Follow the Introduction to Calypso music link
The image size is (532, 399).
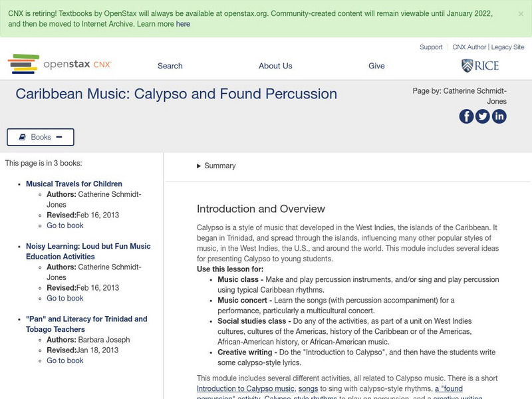245,388
